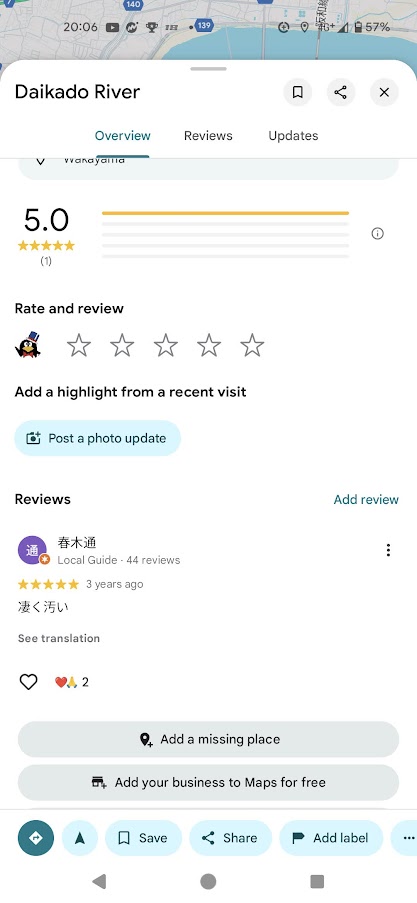417x903 pixels.
Task: Give a five-star rating
Action: [x=252, y=346]
